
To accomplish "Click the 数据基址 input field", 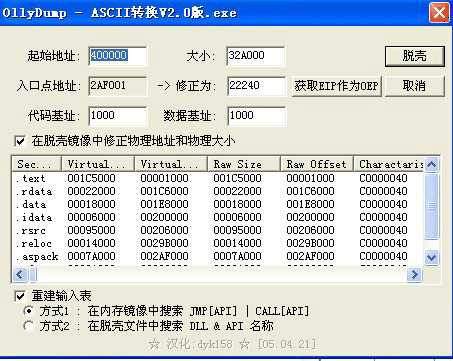I will click(x=256, y=116).
